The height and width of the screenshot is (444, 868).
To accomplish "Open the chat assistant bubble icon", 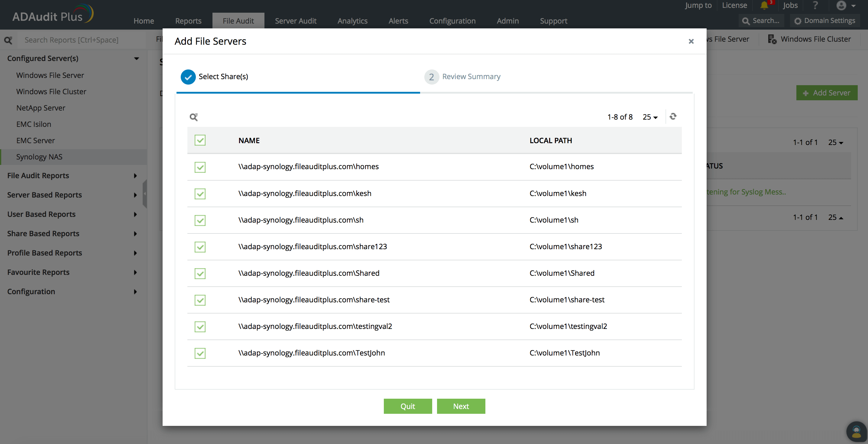I will point(856,432).
